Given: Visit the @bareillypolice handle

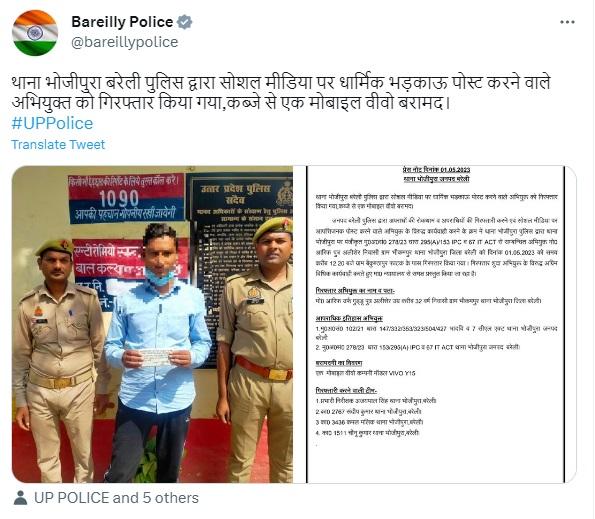Looking at the screenshot, I should 124,42.
